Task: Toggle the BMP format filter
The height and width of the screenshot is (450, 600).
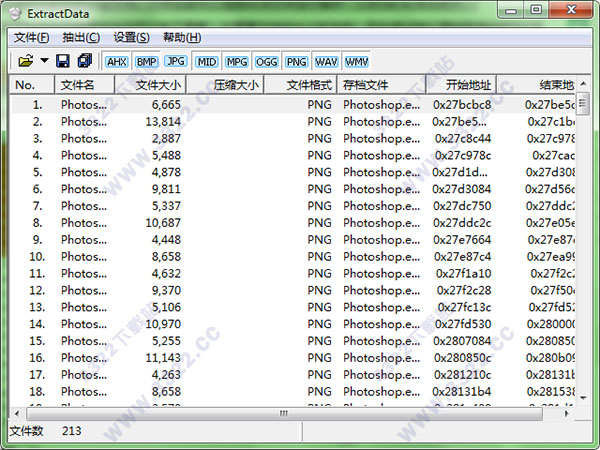Action: [147, 62]
